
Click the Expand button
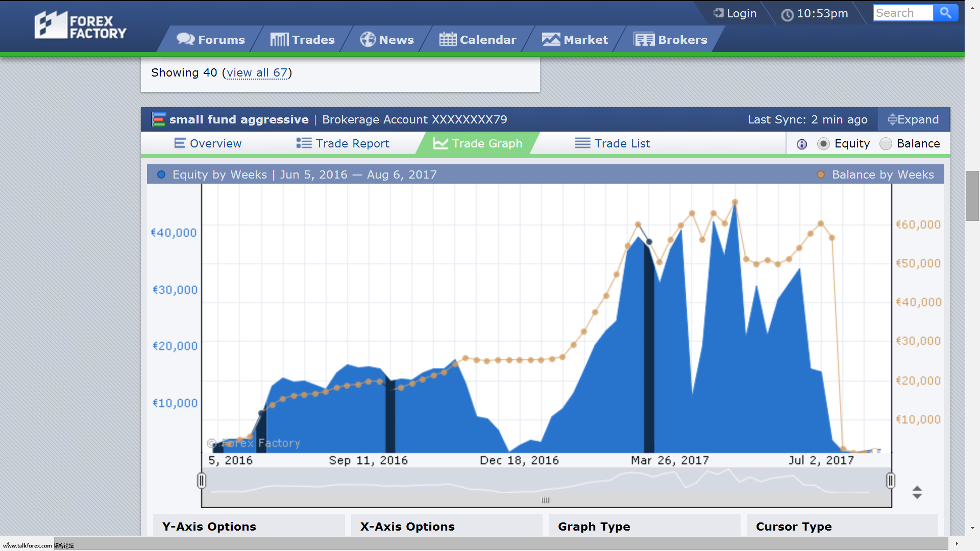click(x=913, y=119)
